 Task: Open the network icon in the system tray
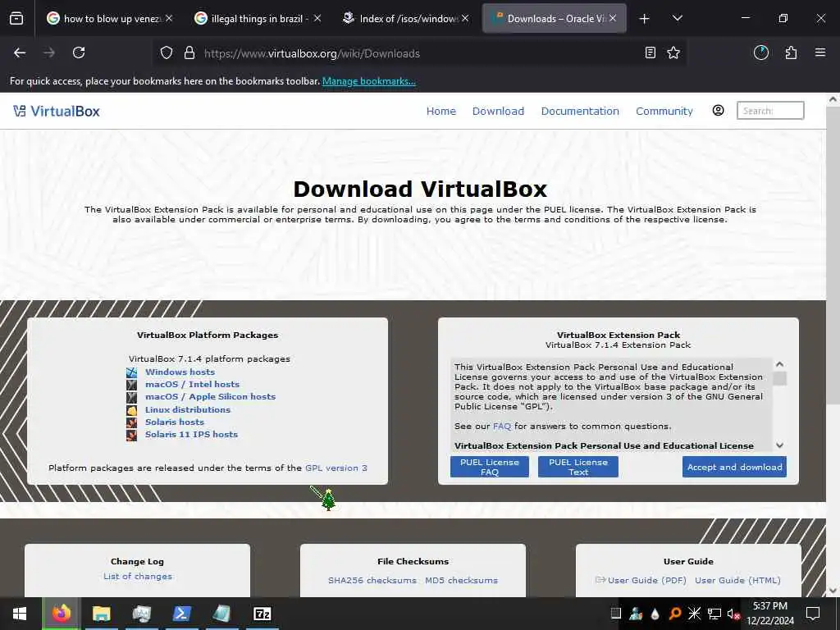[714, 614]
